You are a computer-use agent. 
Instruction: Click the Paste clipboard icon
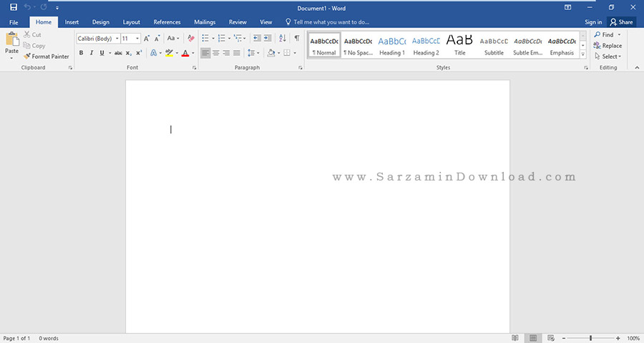[12, 39]
